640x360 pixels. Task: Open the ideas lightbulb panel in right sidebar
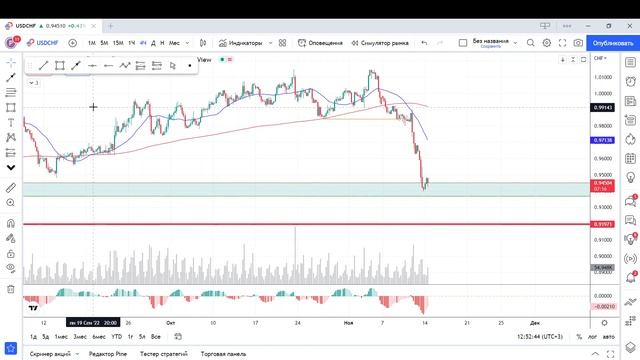(631, 178)
